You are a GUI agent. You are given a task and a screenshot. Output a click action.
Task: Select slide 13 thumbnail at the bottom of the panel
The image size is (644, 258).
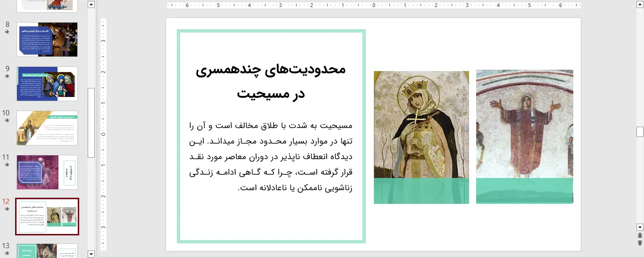pos(47,250)
